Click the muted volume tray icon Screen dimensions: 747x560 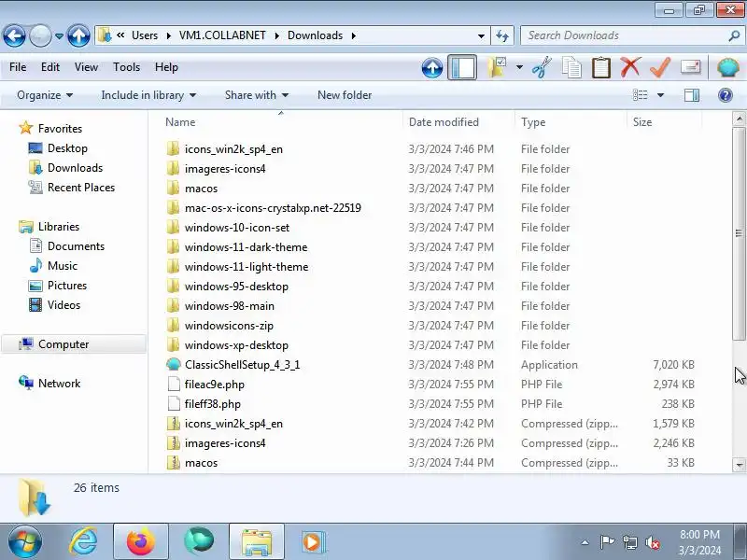click(652, 542)
